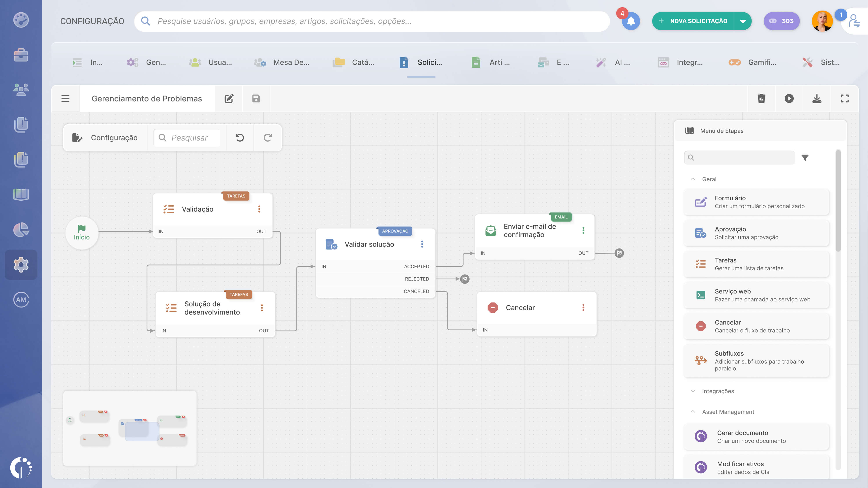Enter fullscreen mode for the canvas
Viewport: 868px width, 488px height.
(844, 98)
